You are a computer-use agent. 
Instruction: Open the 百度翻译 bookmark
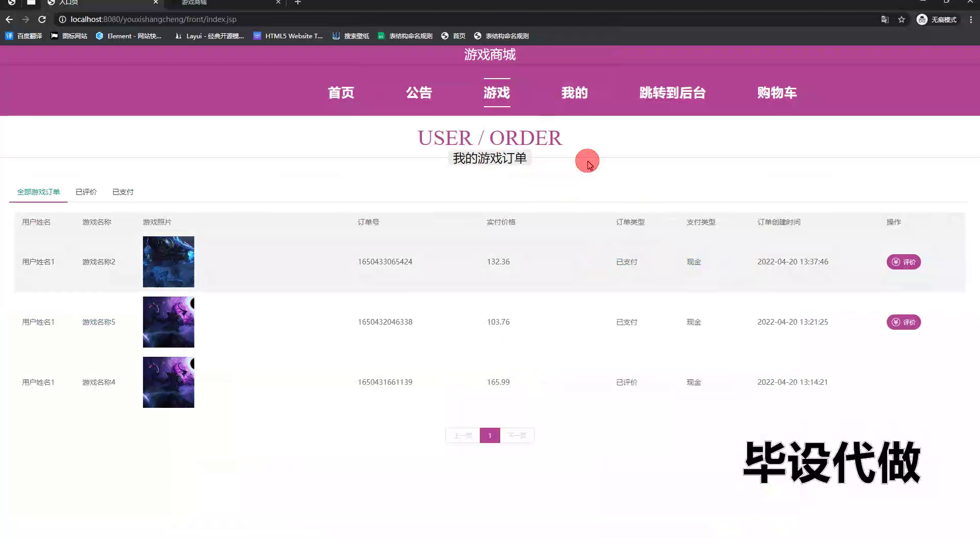[24, 36]
